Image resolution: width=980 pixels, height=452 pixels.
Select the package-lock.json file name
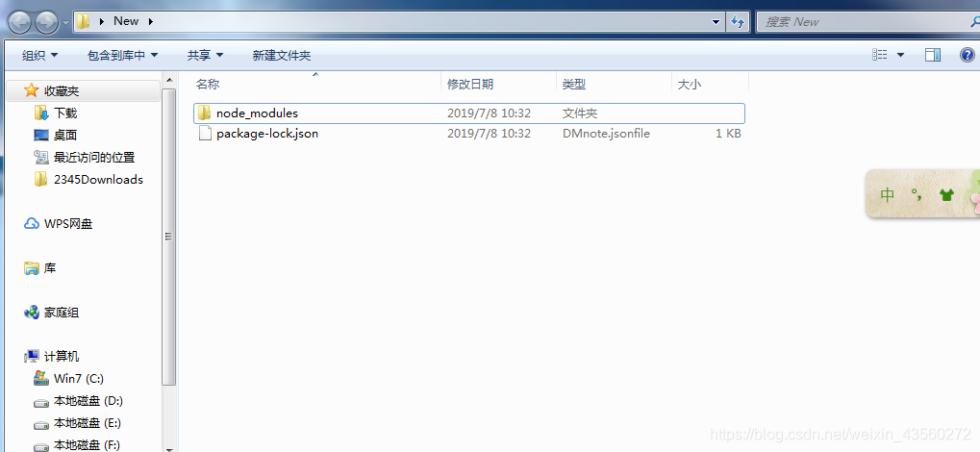(x=266, y=133)
